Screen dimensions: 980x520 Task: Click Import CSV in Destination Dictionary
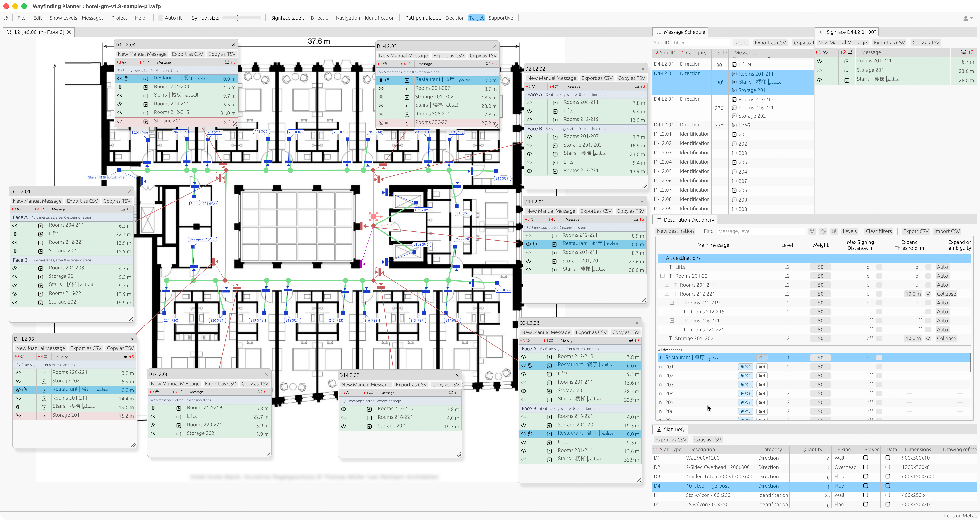click(947, 231)
